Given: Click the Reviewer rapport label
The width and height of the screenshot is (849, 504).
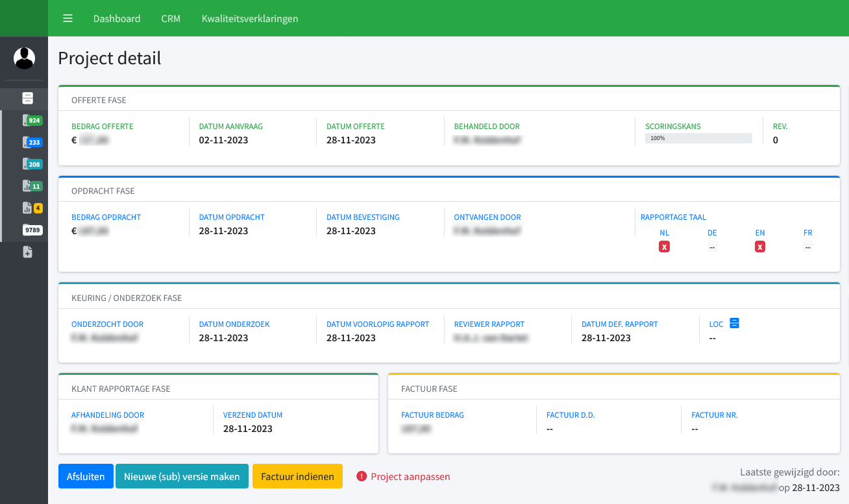Looking at the screenshot, I should [489, 324].
